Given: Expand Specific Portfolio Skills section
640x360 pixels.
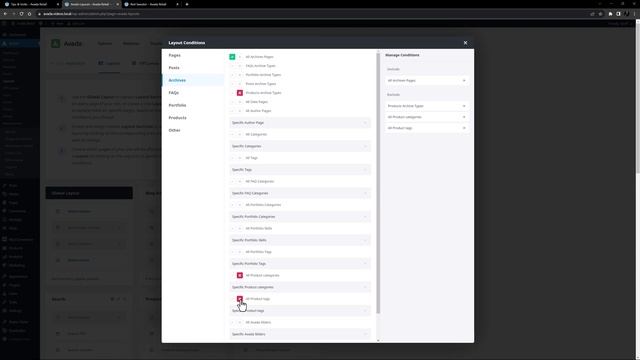Looking at the screenshot, I should point(300,240).
